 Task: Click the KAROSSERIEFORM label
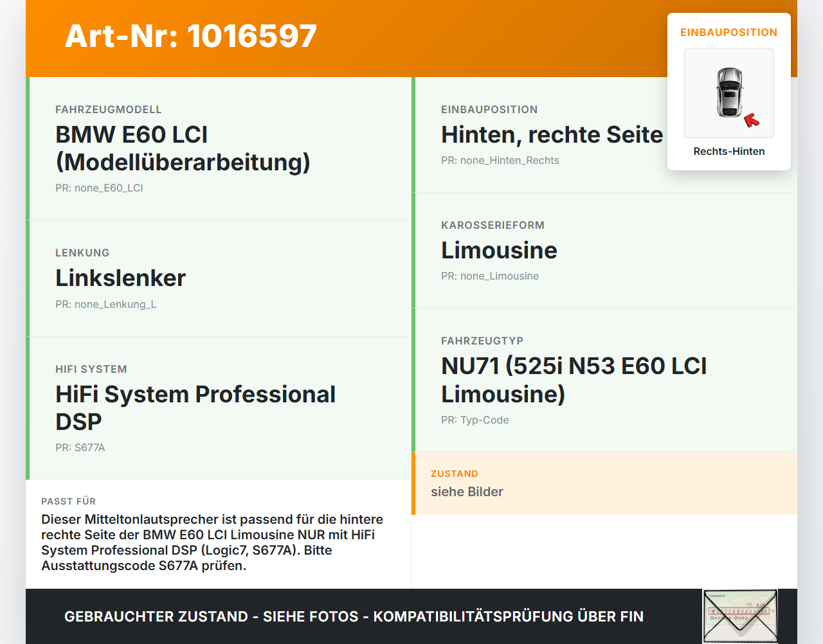click(493, 225)
